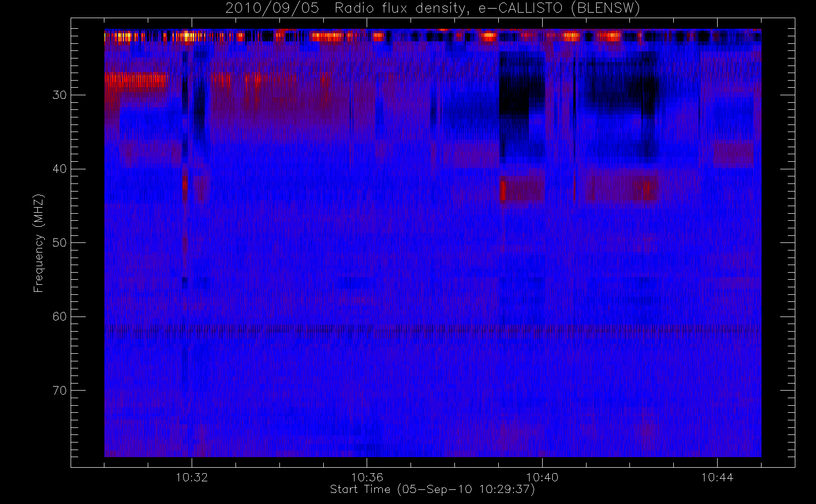
Task: Click the 10:36 time tick label
Action: [x=367, y=477]
